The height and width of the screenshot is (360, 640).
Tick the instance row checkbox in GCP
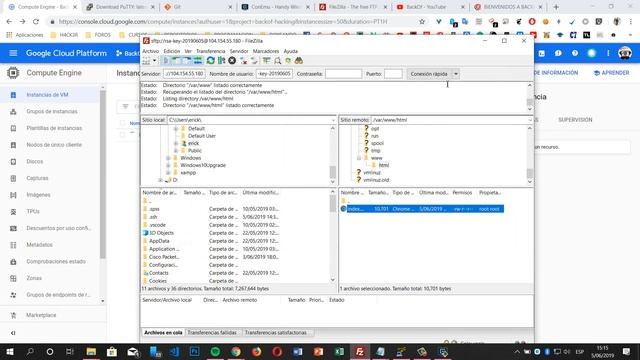[122, 134]
